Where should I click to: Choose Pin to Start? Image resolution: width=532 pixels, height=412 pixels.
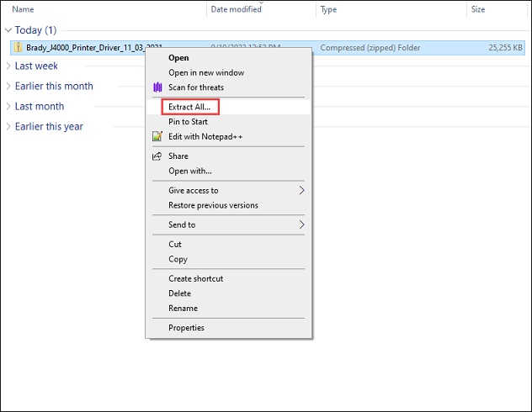pyautogui.click(x=188, y=122)
